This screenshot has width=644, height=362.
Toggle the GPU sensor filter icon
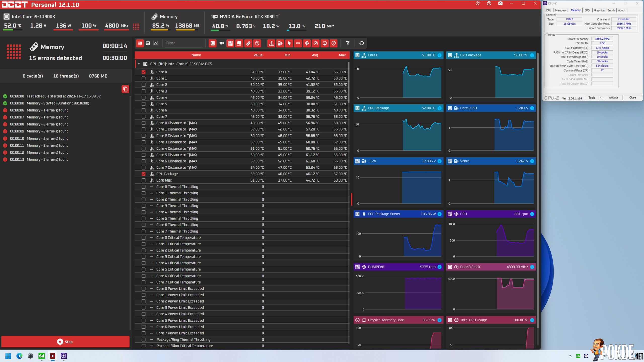[221, 43]
